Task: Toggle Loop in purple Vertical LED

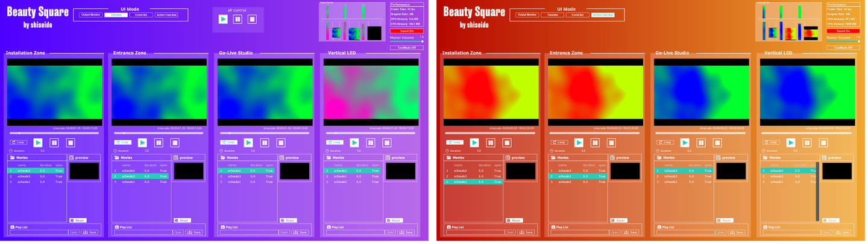Action: 335,142
